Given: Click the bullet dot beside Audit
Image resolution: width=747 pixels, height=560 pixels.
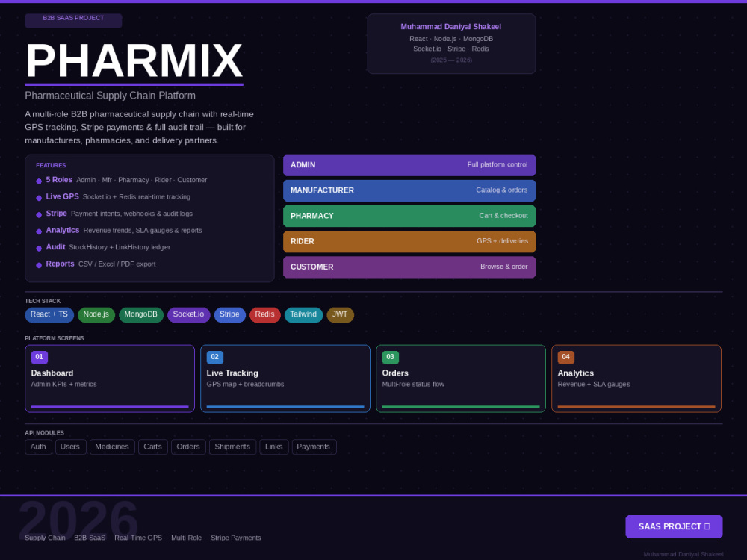Looking at the screenshot, I should (x=39, y=249).
